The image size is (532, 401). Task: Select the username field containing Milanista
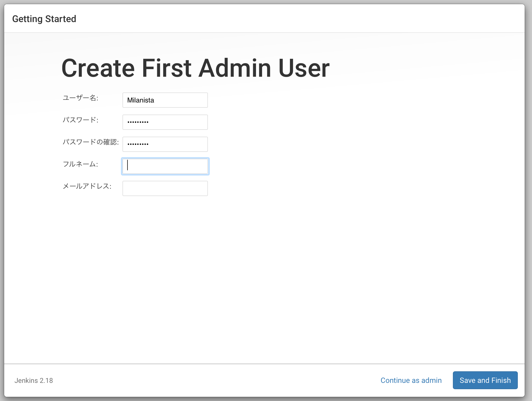tap(165, 100)
